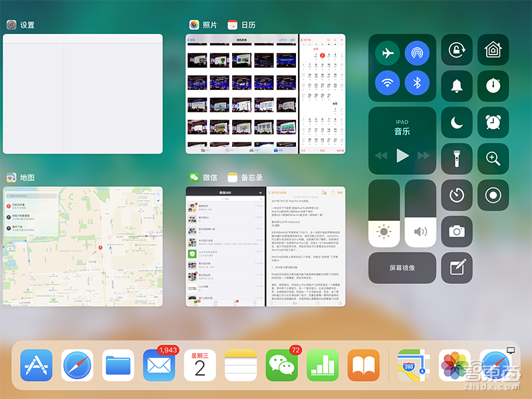Turn on the flashlight in Control Center
This screenshot has height=399, width=532.
pyautogui.click(x=457, y=158)
